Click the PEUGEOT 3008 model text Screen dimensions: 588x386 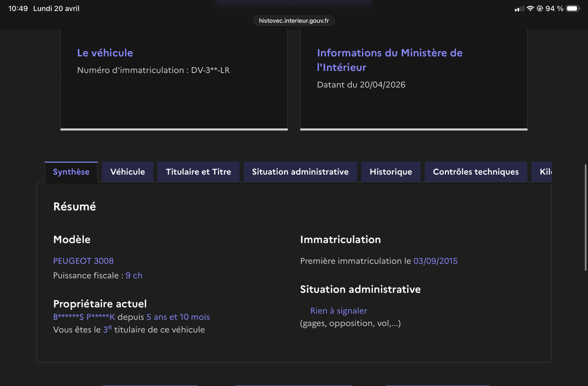coord(83,261)
